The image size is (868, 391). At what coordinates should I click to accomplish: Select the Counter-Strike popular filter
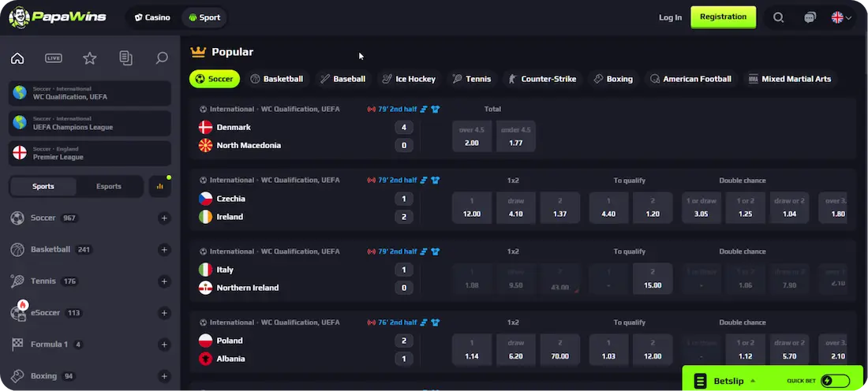[x=543, y=79]
